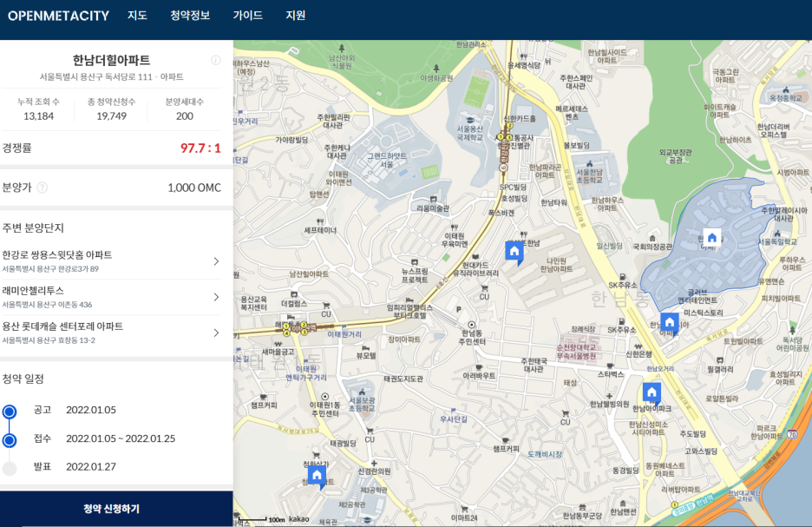Click 서울용산 국제학교 school icon
812x527 pixels.
(470, 120)
